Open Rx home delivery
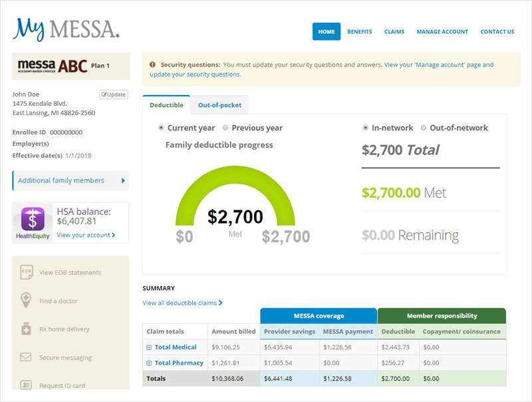This screenshot has width=532, height=402. click(x=26, y=329)
